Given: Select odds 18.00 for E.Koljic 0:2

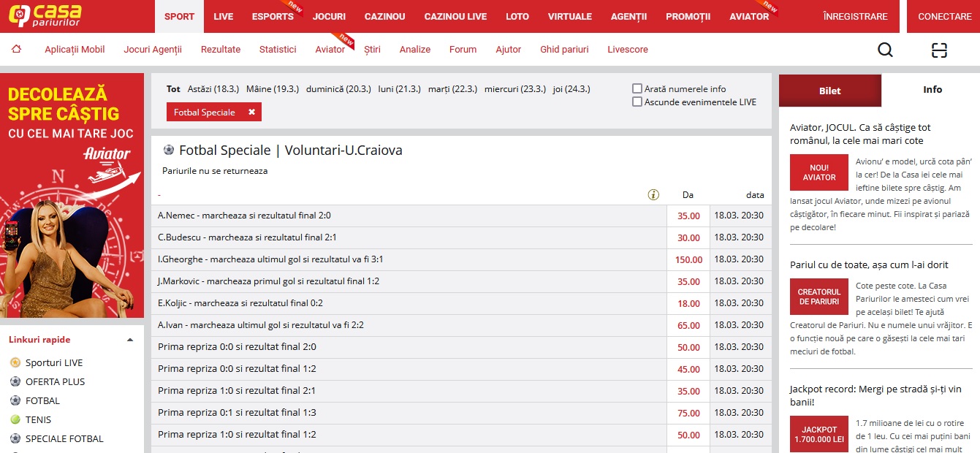Looking at the screenshot, I should point(688,303).
